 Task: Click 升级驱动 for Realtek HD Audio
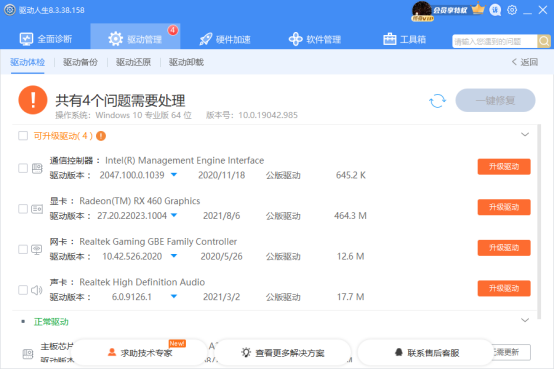click(504, 288)
